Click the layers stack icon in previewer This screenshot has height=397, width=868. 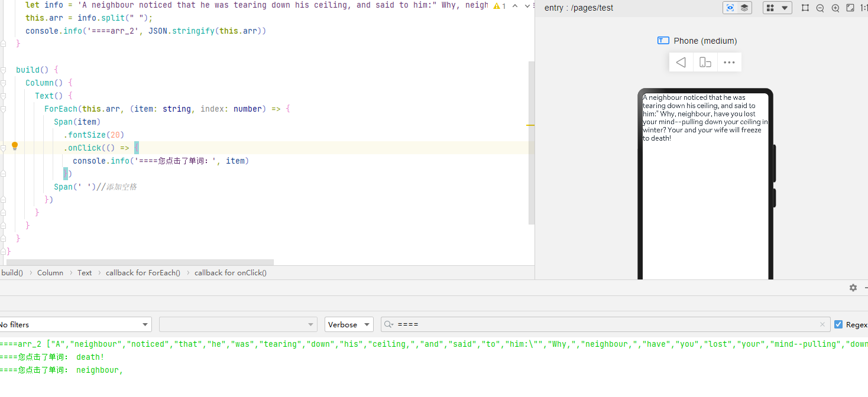744,8
